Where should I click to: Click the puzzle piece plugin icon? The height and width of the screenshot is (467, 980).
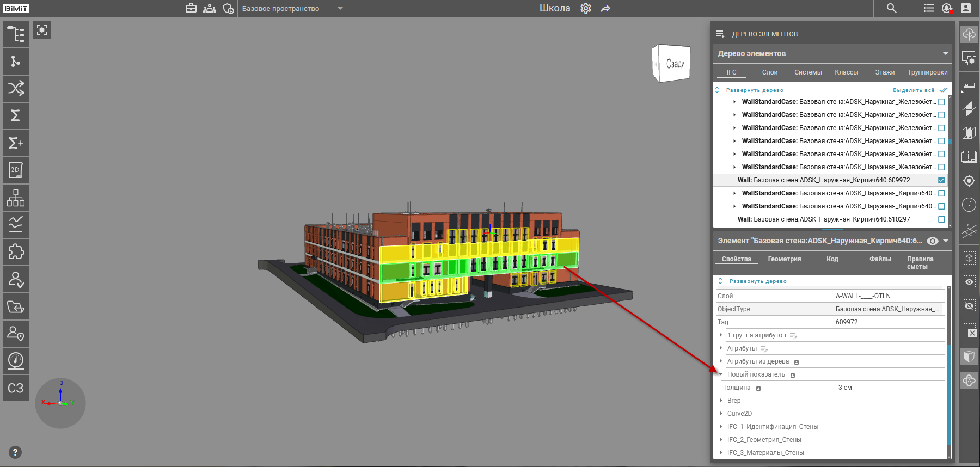16,252
